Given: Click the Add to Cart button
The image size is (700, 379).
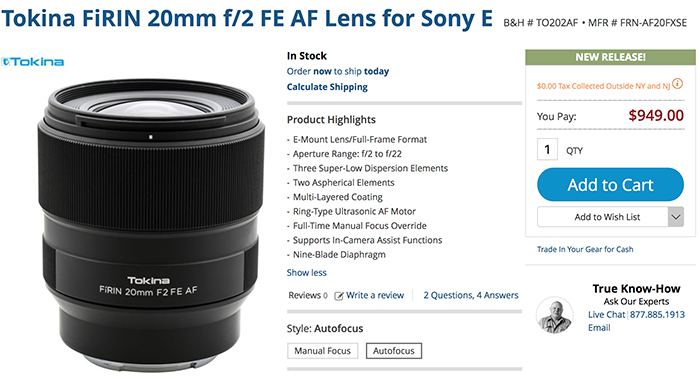Looking at the screenshot, I should 610,184.
